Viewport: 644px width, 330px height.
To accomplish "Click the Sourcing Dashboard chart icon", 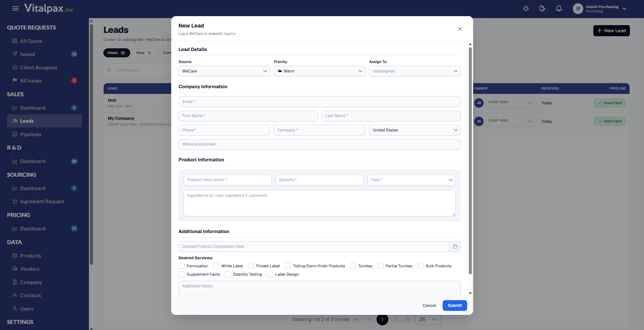I will pos(15,188).
